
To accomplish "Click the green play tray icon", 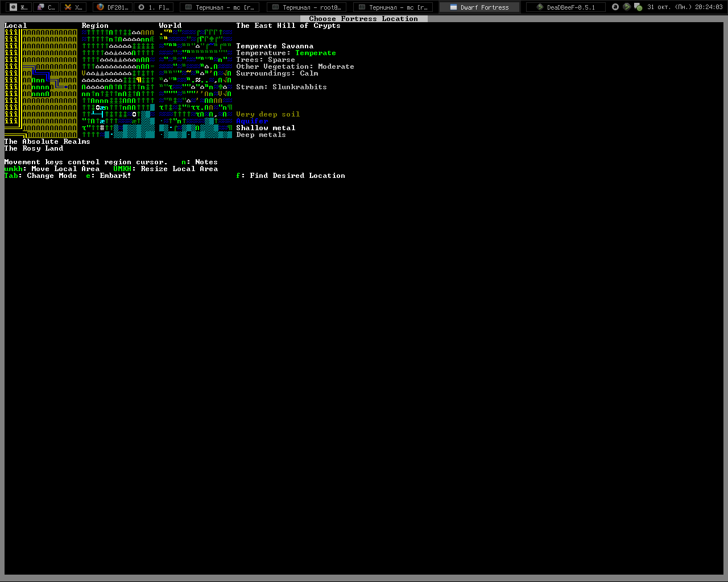I will [627, 7].
